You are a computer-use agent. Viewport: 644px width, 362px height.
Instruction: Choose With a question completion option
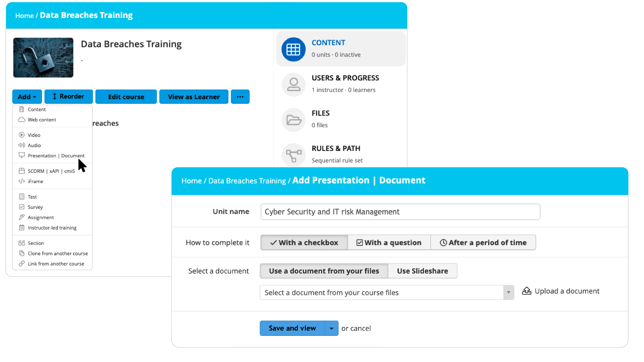(389, 242)
